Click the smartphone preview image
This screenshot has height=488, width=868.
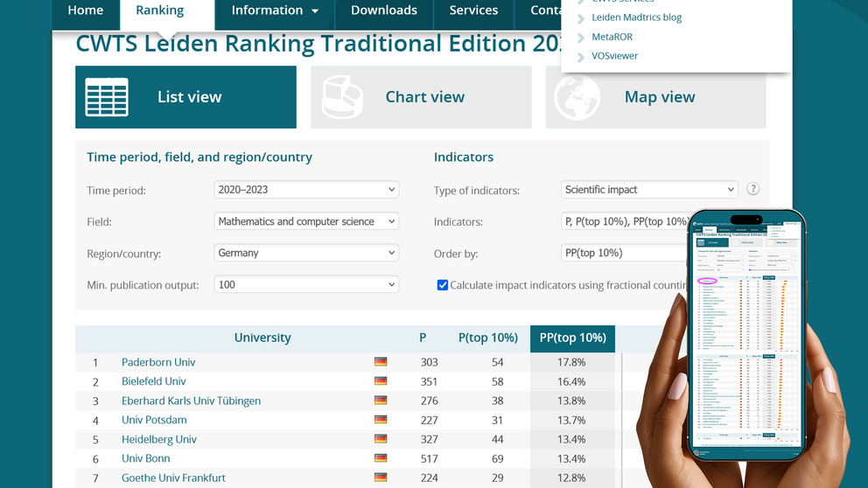click(x=746, y=337)
